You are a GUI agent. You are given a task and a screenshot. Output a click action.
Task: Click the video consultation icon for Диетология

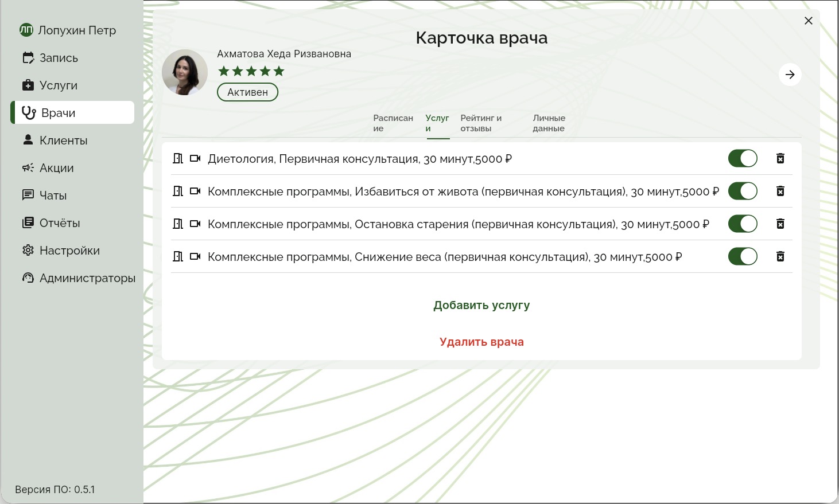coord(195,158)
